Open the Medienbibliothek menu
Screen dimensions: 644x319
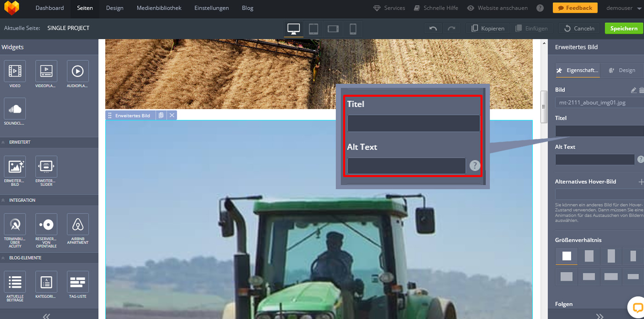coord(159,8)
